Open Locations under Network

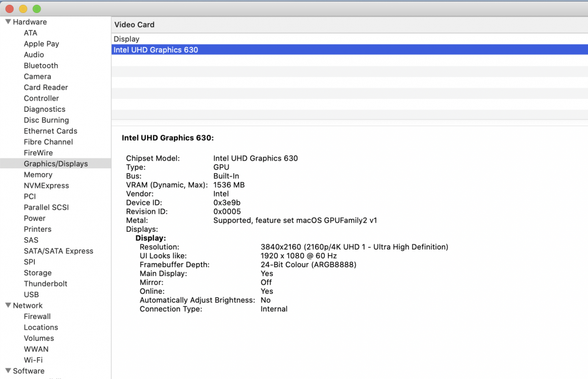[x=41, y=327]
